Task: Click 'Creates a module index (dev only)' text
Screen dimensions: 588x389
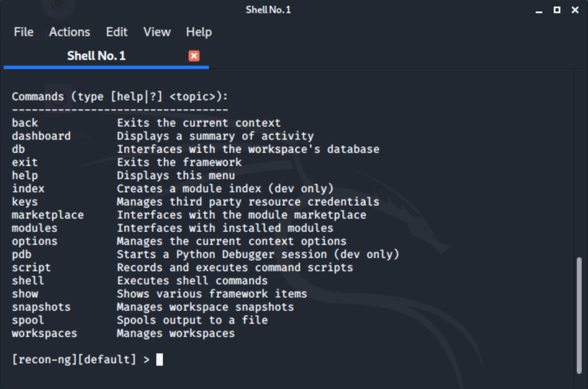Action: (226, 188)
